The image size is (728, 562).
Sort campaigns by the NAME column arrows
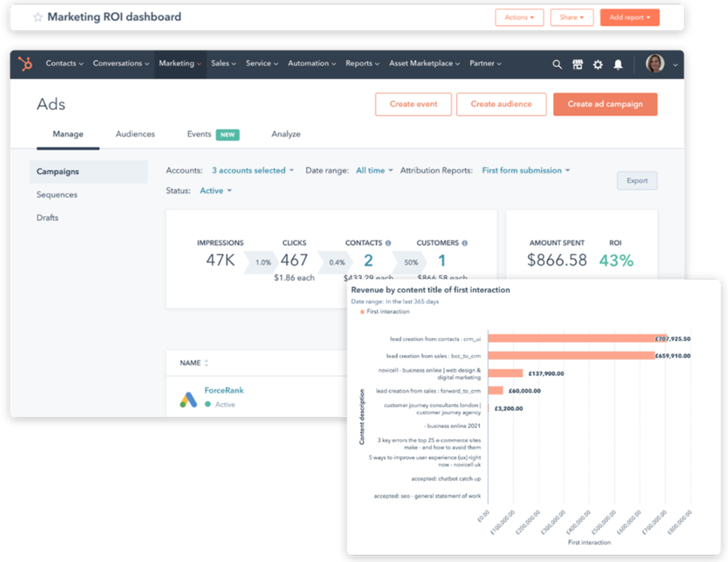(x=206, y=363)
